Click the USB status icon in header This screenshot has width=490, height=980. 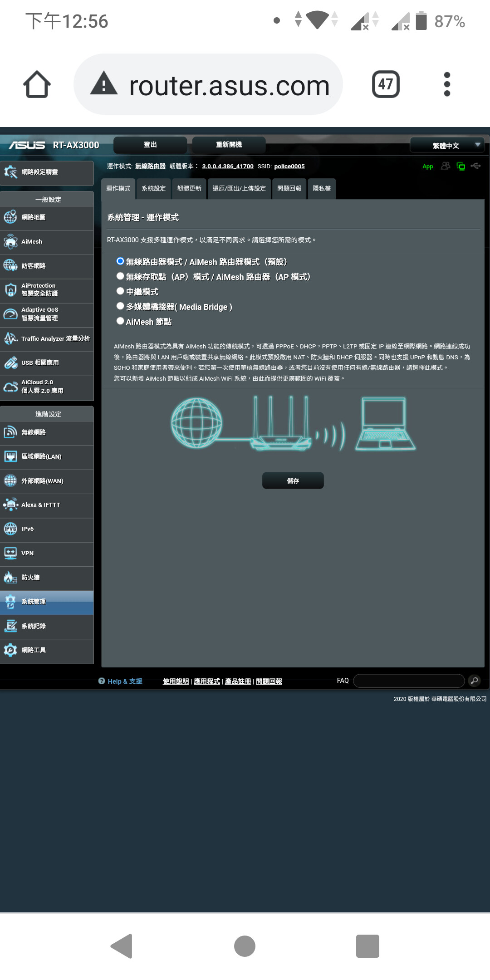point(475,166)
